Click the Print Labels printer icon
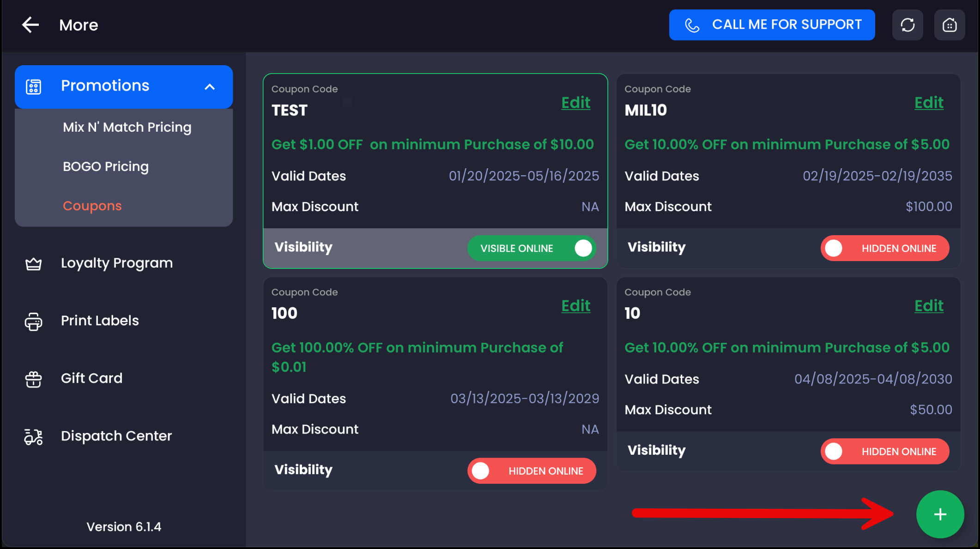Image resolution: width=980 pixels, height=549 pixels. pos(33,322)
